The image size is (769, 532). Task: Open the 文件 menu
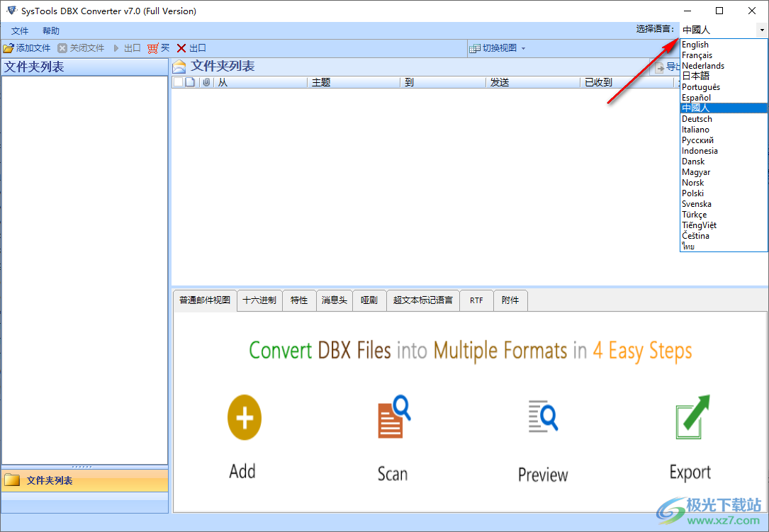point(19,30)
